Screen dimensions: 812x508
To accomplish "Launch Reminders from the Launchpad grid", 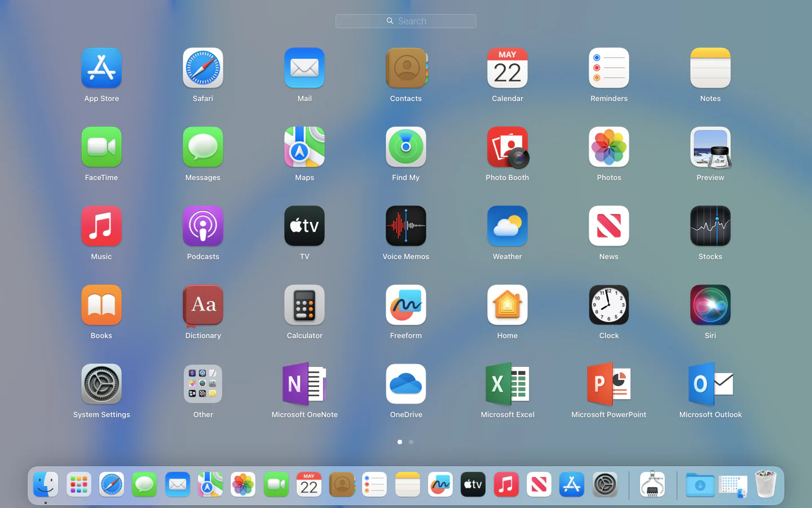I will tap(609, 68).
